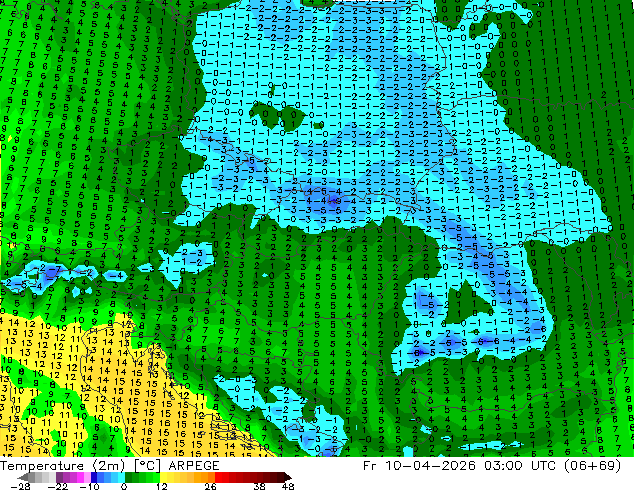The width and height of the screenshot is (634, 490).
Task: Click the '-10' legend scale label
Action: (x=89, y=486)
